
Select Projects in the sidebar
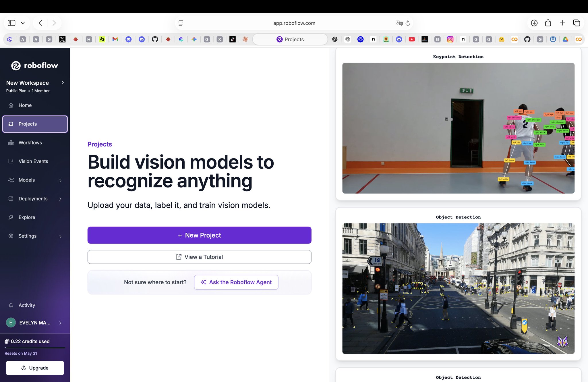35,124
